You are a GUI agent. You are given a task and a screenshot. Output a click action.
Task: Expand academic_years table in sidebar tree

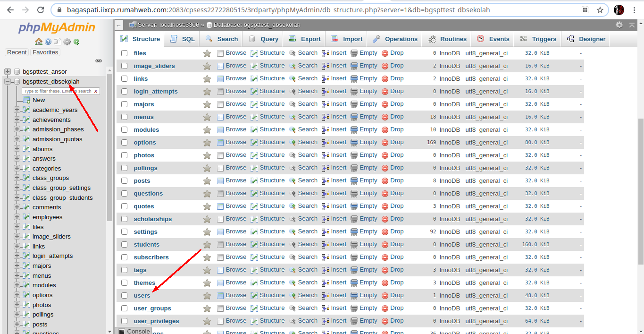pyautogui.click(x=17, y=110)
